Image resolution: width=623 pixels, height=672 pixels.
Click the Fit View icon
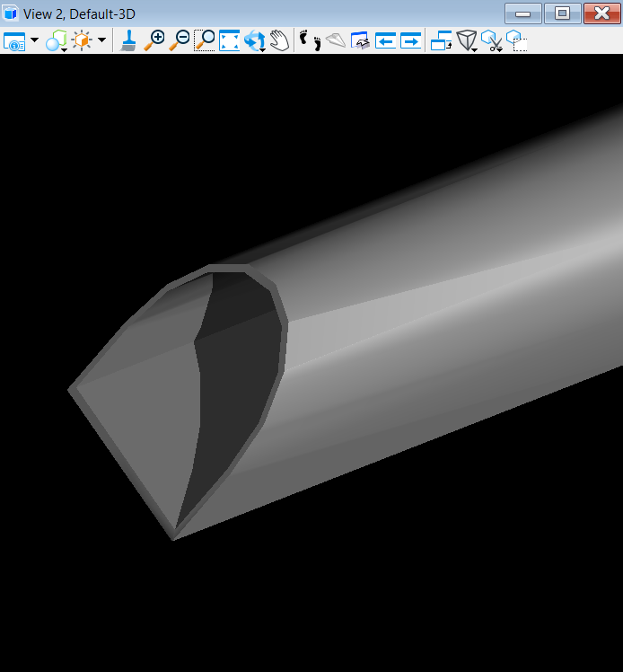click(230, 40)
